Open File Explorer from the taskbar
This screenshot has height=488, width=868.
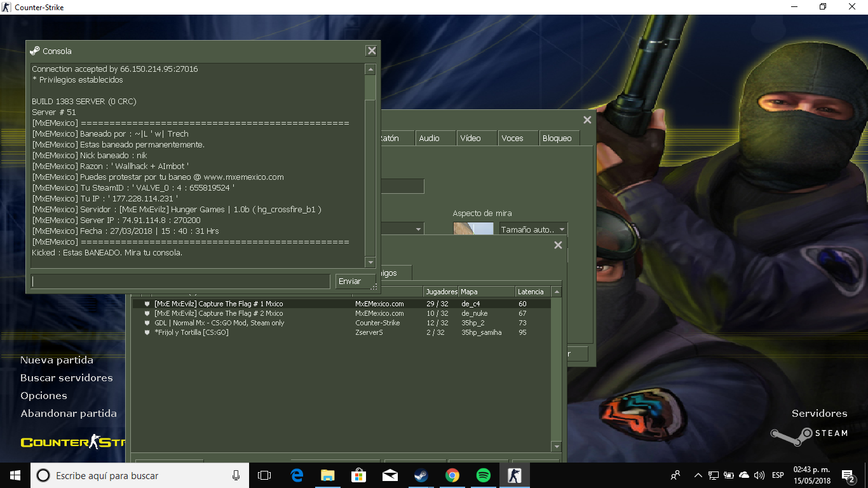tap(328, 475)
